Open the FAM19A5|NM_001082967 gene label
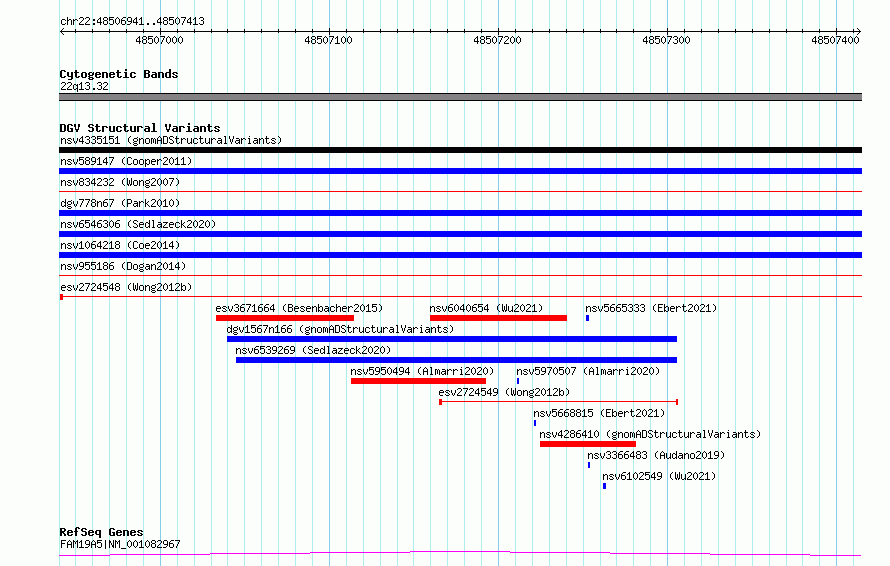The image size is (890, 566). coord(120,544)
